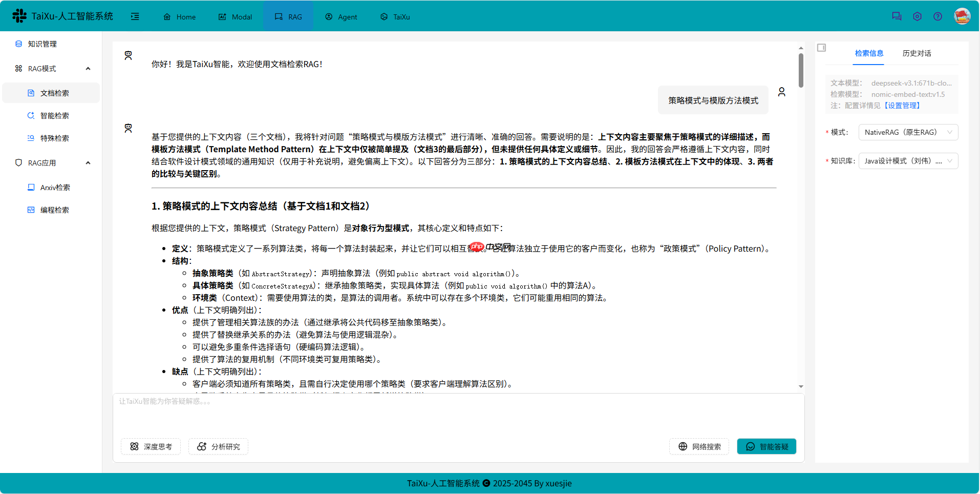Open the 知识库 selection dropdown
The image size is (980, 494).
click(908, 160)
